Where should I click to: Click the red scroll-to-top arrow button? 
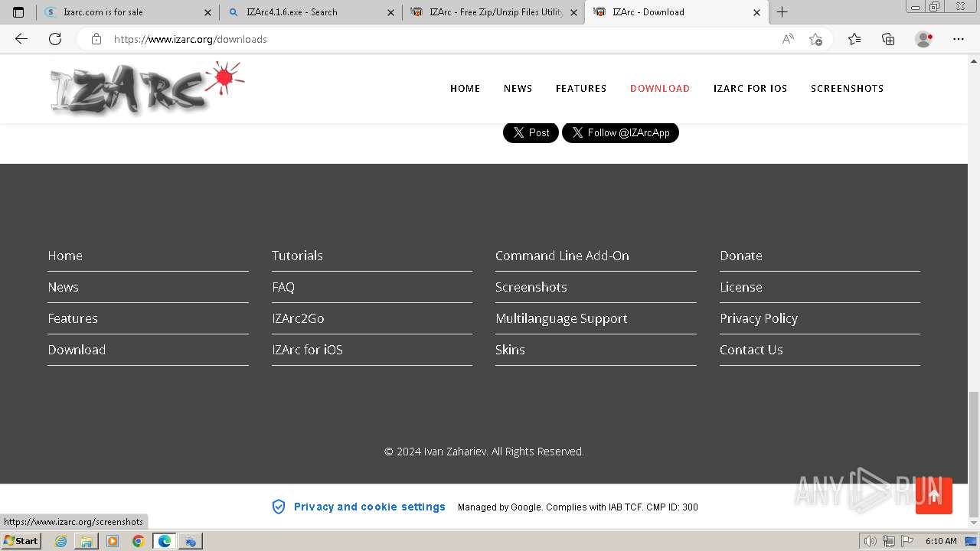(x=934, y=495)
